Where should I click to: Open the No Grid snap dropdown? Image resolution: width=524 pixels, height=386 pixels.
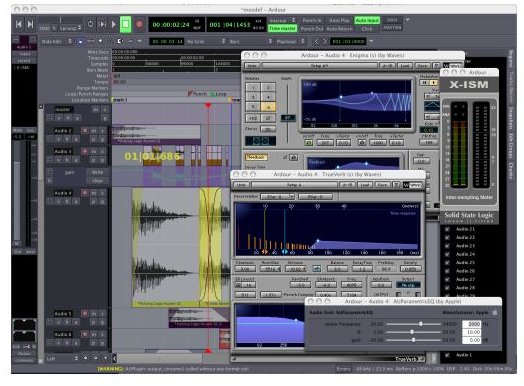207,41
